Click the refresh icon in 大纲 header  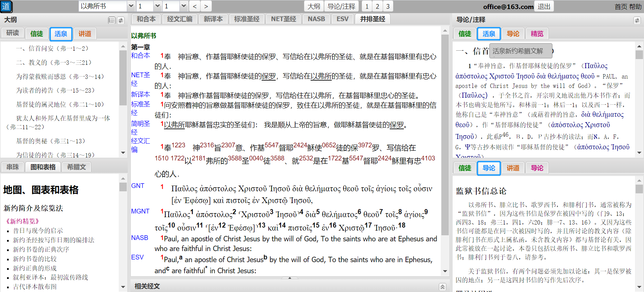[x=121, y=20]
